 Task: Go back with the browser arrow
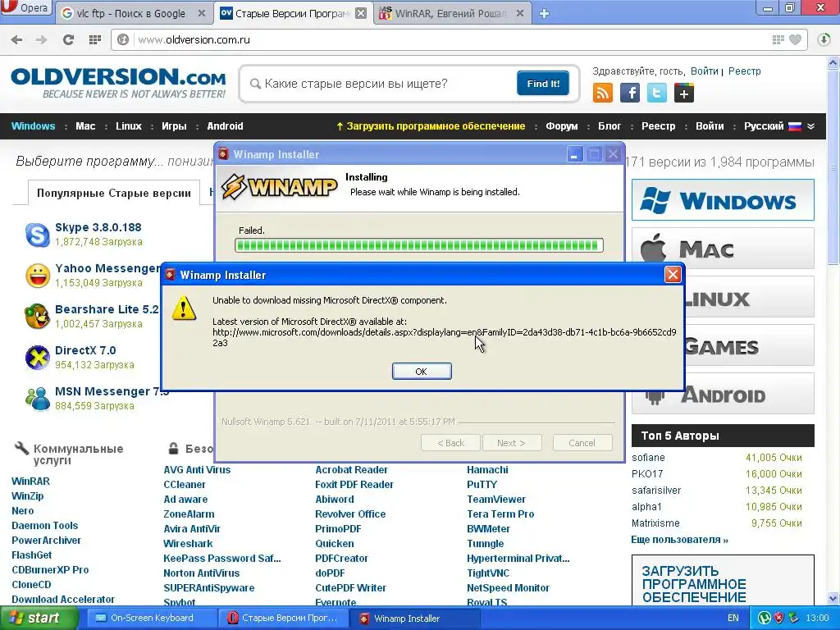16,39
